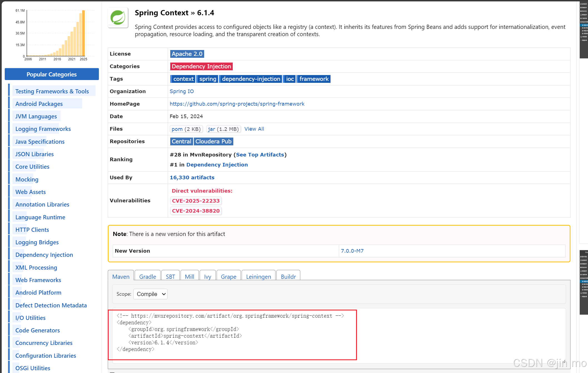Click the Apache 2.0 license badge
Viewport: 588px width, 373px height.
(x=187, y=54)
